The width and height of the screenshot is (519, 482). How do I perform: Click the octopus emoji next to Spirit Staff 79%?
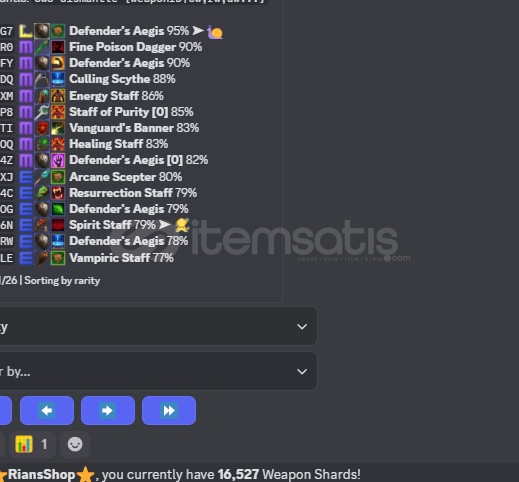[x=182, y=225]
